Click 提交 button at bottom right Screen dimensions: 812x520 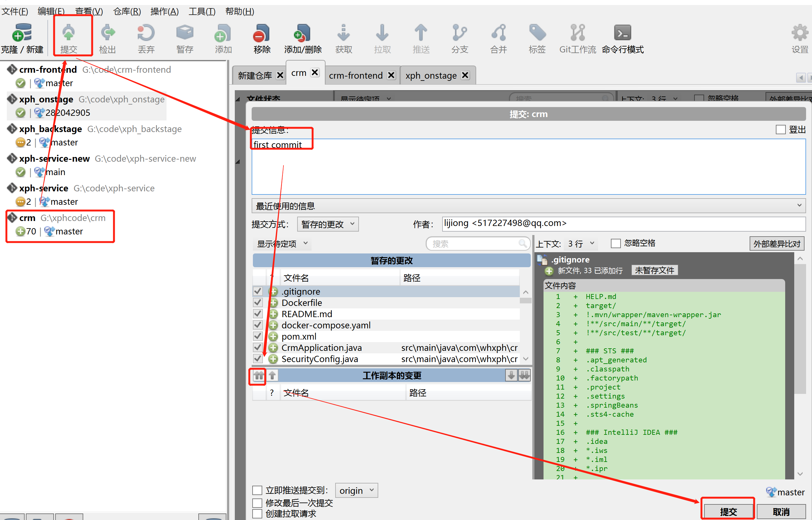coord(728,512)
